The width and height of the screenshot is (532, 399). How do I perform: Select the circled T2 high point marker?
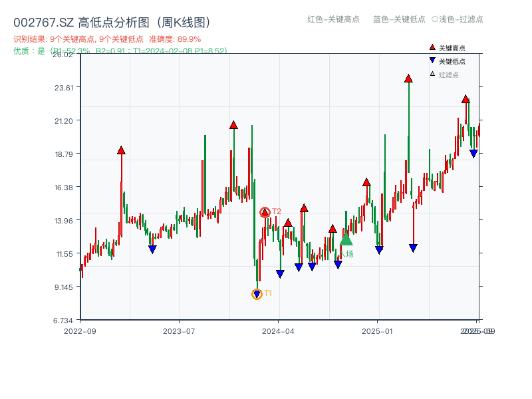(265, 211)
